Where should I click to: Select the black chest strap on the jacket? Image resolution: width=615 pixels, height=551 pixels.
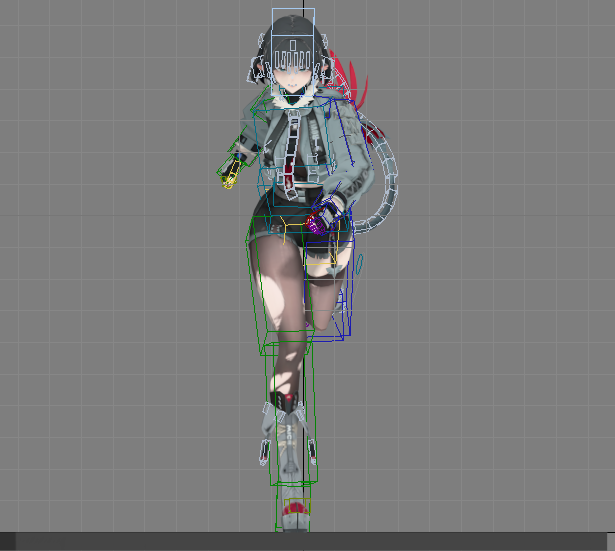[295, 140]
